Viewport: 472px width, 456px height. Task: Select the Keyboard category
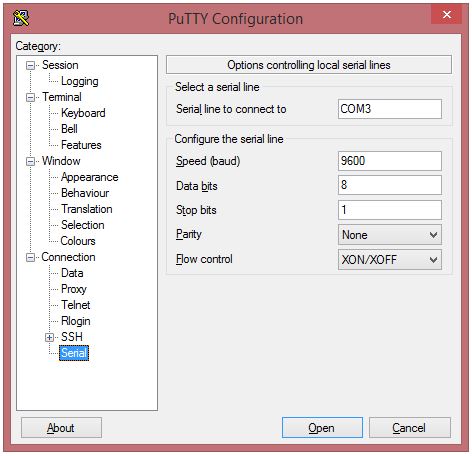(x=83, y=113)
